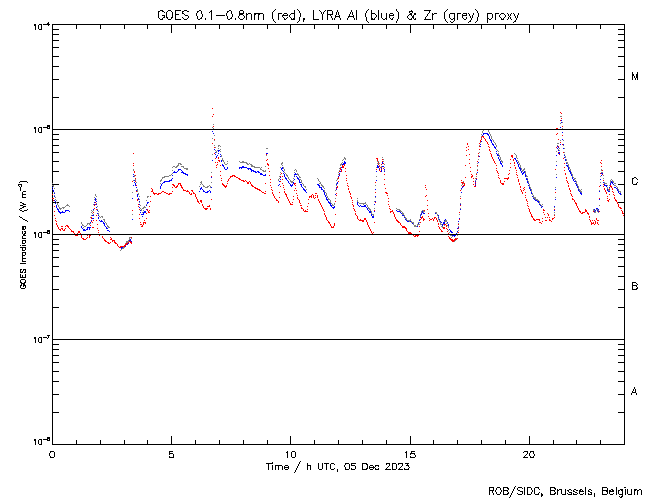
Task: Click the plot title mentioning GOES and LYRA
Action: pos(337,12)
